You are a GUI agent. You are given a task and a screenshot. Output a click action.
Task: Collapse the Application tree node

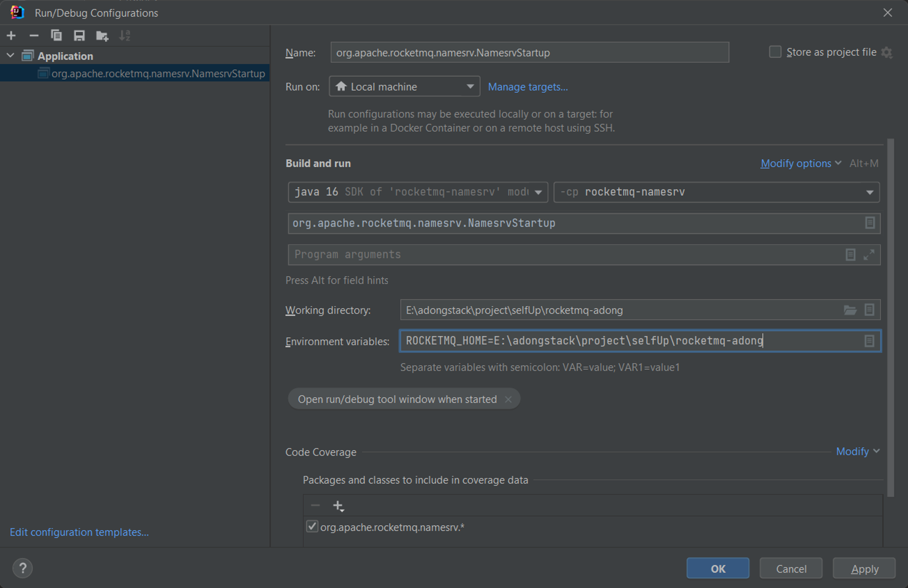pyautogui.click(x=10, y=56)
